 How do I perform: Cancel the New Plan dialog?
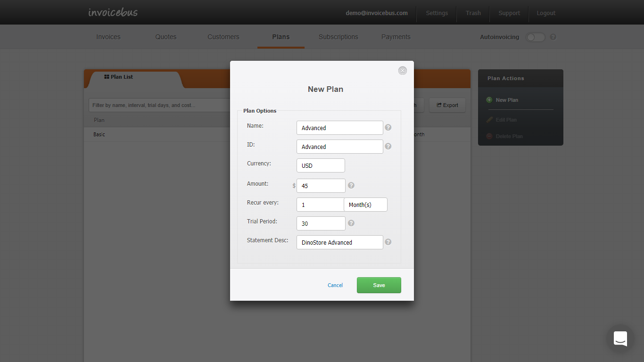tap(335, 285)
